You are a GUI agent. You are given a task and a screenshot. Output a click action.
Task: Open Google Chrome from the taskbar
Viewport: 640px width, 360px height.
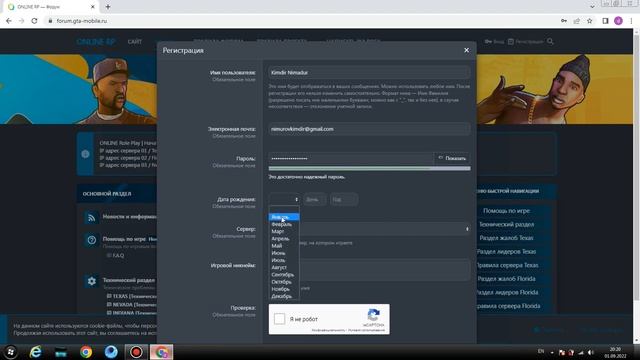pos(86,351)
